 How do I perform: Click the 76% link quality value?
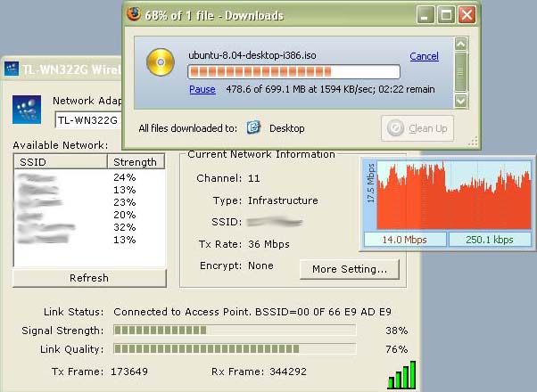(x=397, y=349)
